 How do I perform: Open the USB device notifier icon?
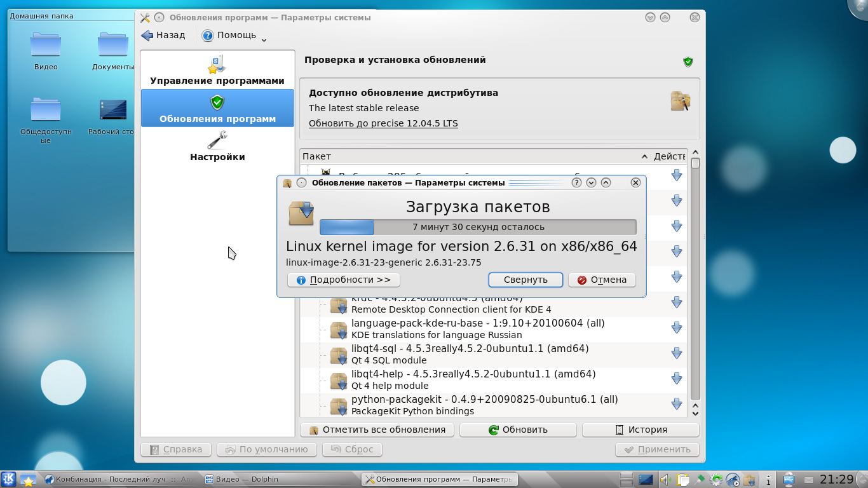789,480
